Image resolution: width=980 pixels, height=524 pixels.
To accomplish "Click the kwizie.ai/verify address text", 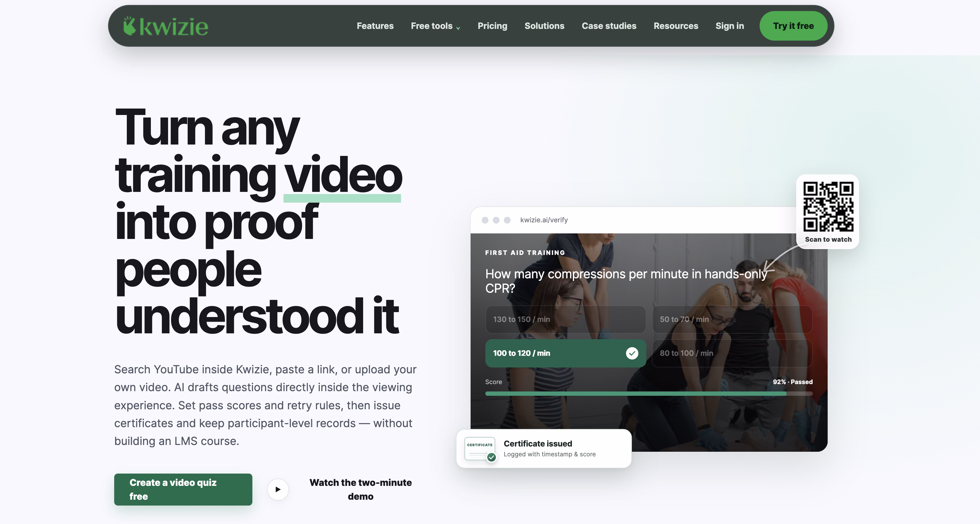I will 544,220.
